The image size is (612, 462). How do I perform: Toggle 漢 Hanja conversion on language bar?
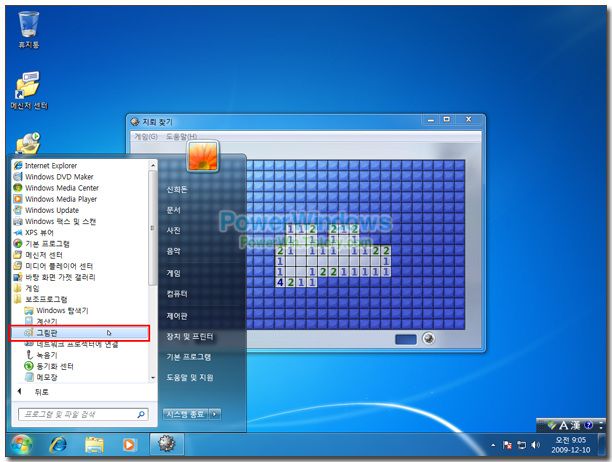point(576,425)
